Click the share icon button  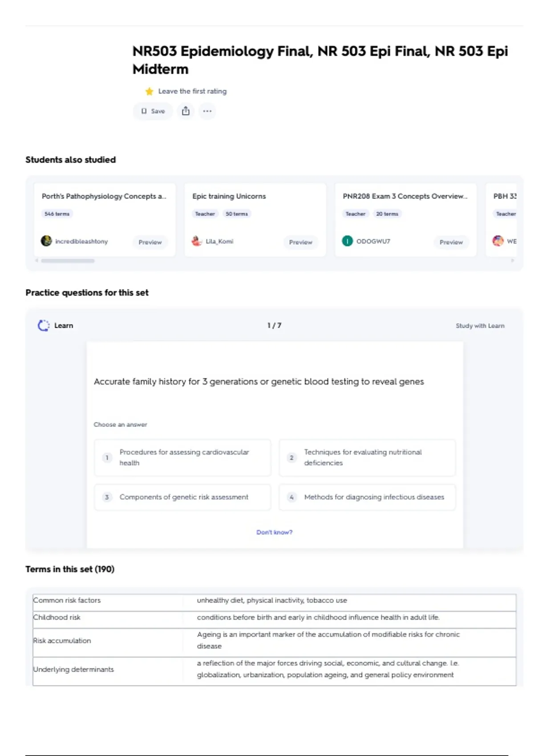click(186, 111)
